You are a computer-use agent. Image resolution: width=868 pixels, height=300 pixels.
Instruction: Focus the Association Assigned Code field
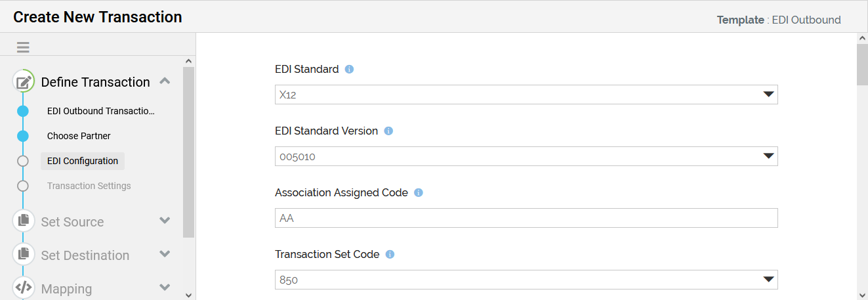[x=526, y=218]
